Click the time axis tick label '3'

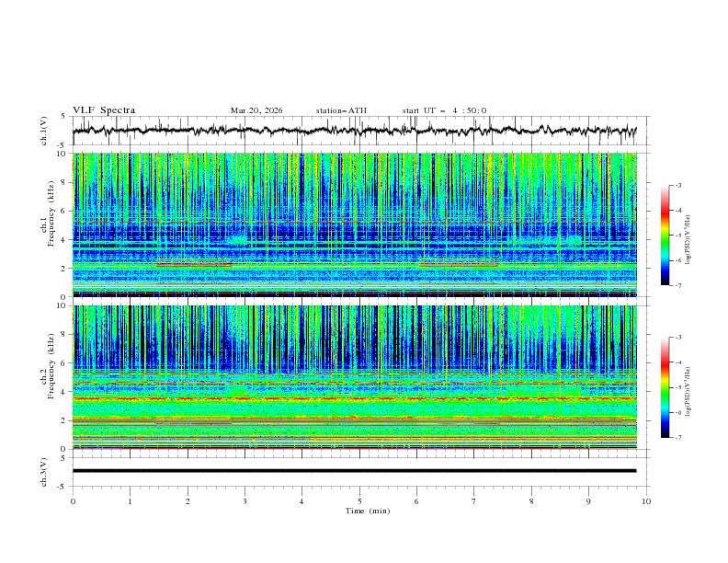click(245, 501)
